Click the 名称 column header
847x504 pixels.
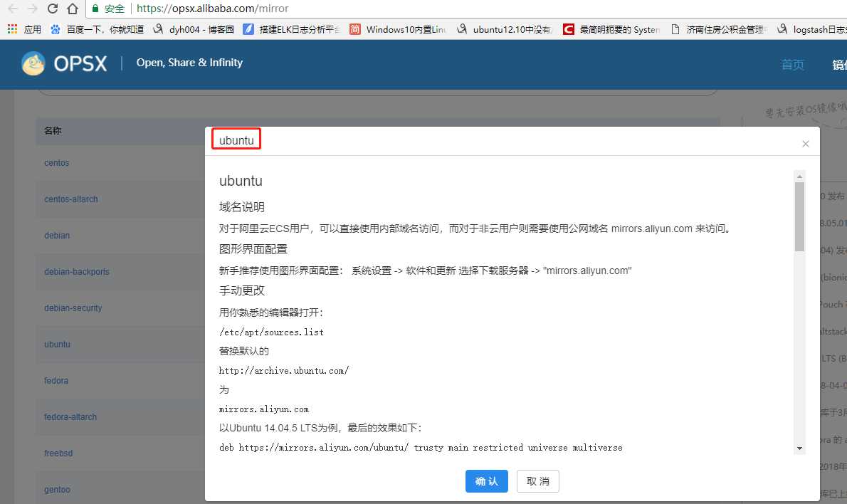click(x=53, y=131)
